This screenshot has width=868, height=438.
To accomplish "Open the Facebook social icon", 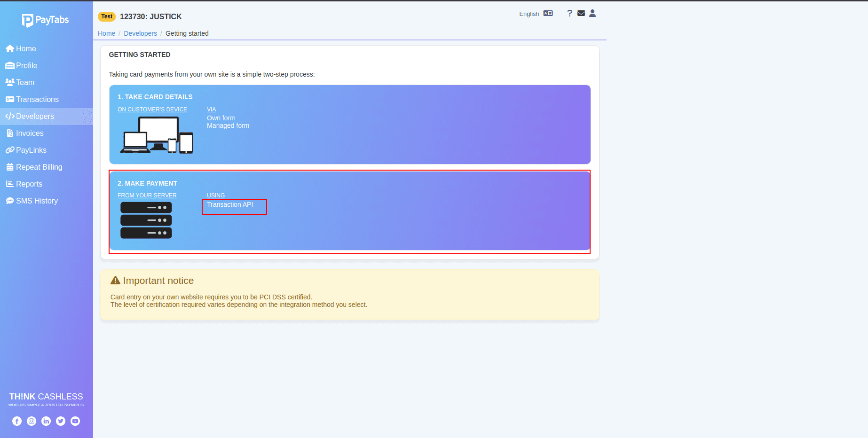I will [x=17, y=421].
